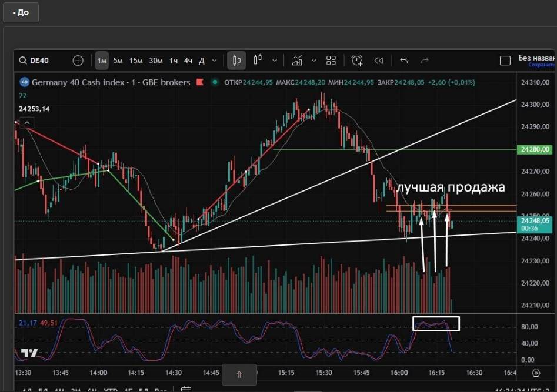The width and height of the screenshot is (557, 392).
Task: Click the add symbol plus icon
Action: [78, 61]
